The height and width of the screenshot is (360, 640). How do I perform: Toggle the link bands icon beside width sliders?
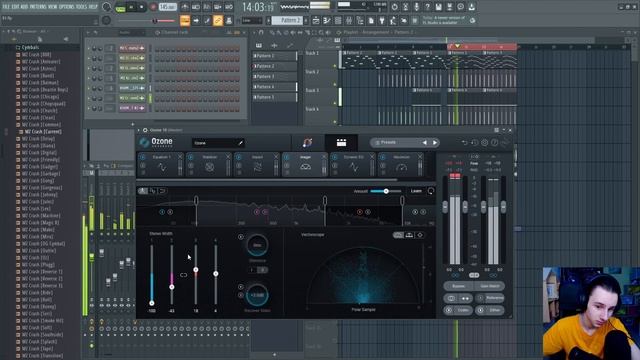tap(184, 275)
